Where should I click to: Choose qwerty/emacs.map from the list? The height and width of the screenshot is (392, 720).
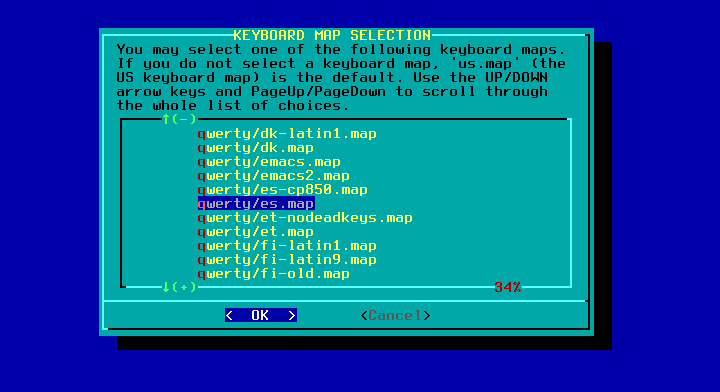[269, 162]
